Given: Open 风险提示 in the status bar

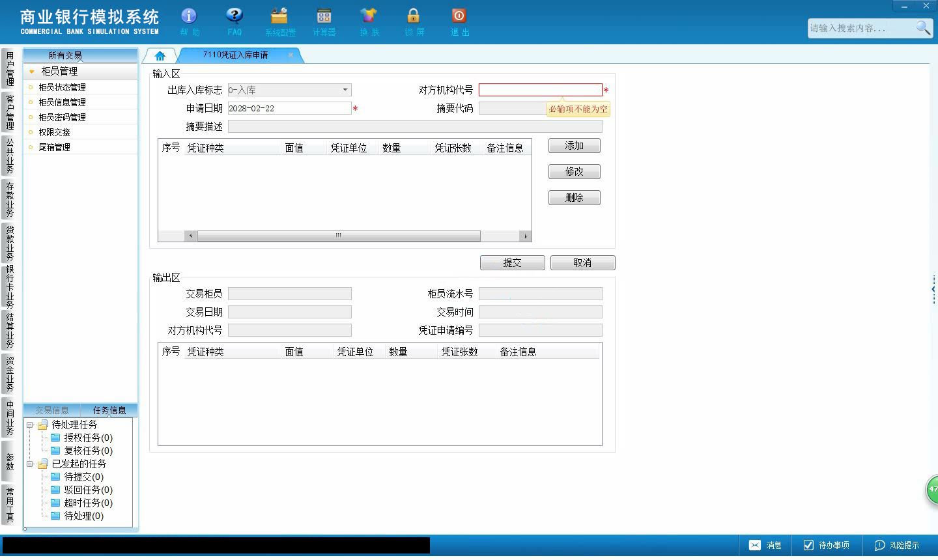Looking at the screenshot, I should pyautogui.click(x=897, y=545).
